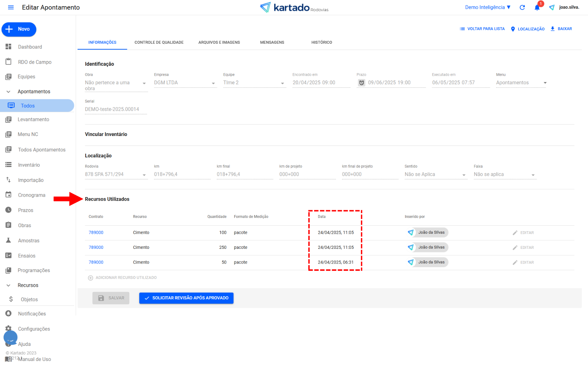This screenshot has width=588, height=365.
Task: Click the Localização pin icon
Action: click(x=513, y=29)
